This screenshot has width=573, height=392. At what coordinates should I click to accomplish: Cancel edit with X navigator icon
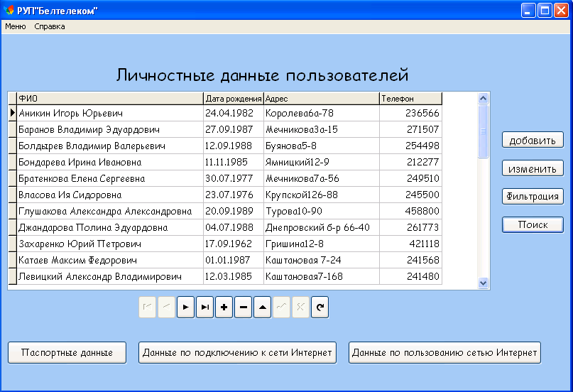301,307
